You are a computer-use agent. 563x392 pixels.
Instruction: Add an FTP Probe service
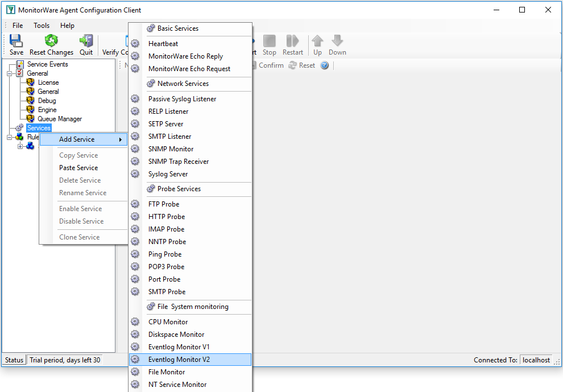point(191,204)
